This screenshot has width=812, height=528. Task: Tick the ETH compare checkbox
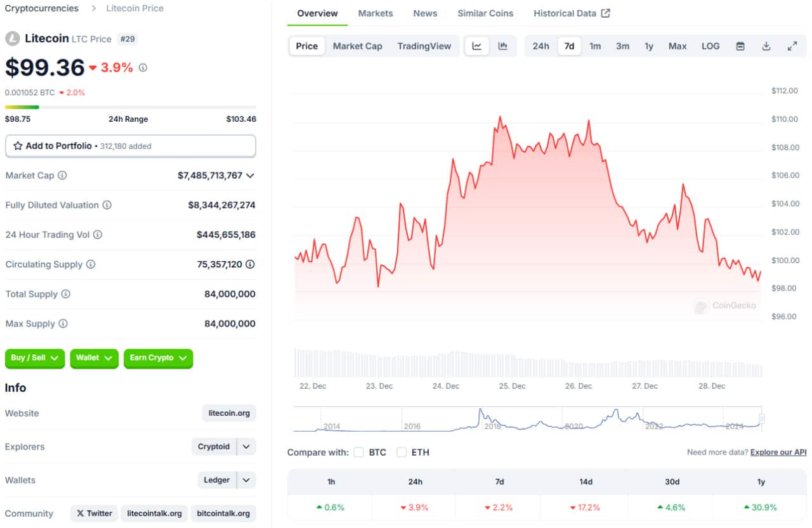pos(401,453)
